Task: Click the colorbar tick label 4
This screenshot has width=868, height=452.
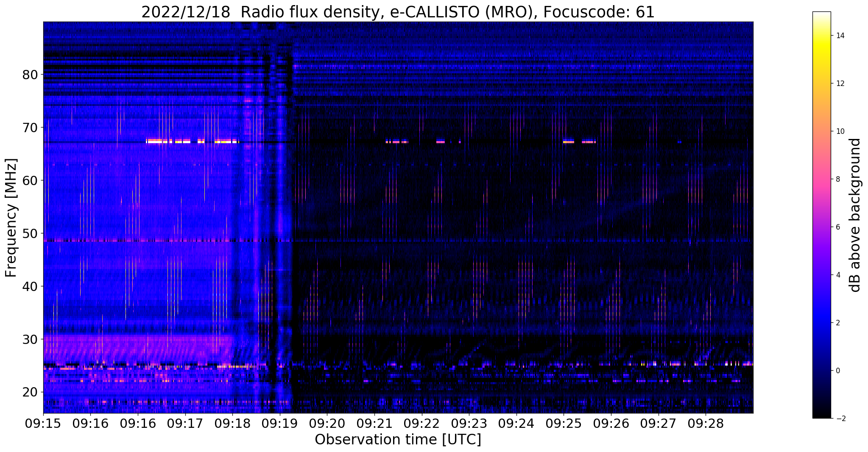Action: (x=837, y=275)
